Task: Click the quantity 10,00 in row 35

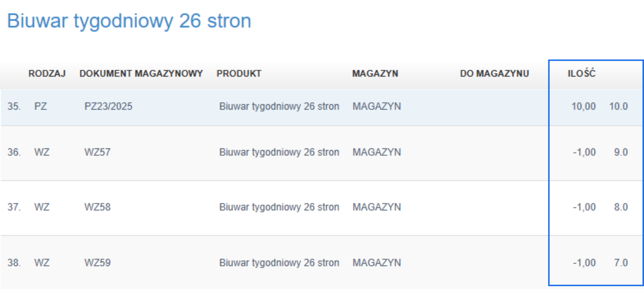Action: pyautogui.click(x=584, y=106)
